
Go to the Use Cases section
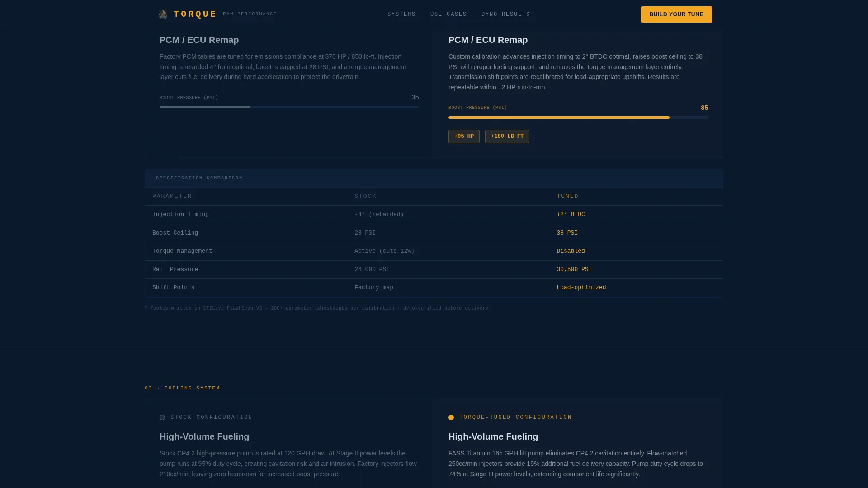pyautogui.click(x=448, y=14)
